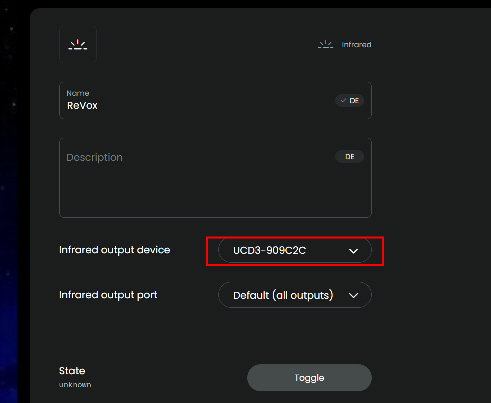
Task: Click into the Description text area
Action: (x=215, y=178)
